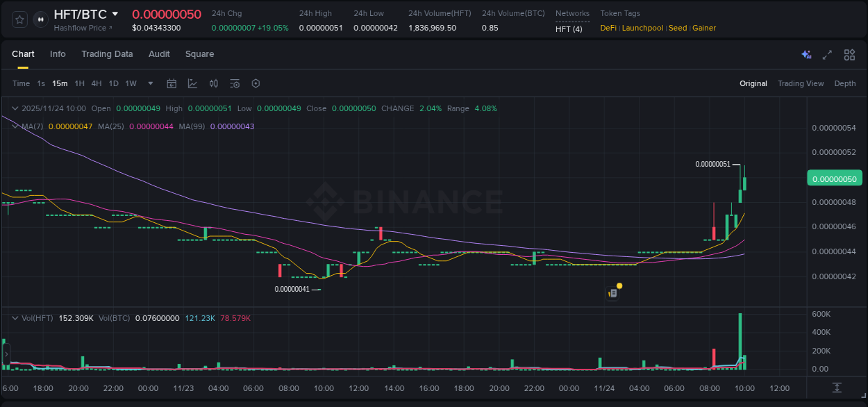This screenshot has width=868, height=407.
Task: Open the Audit tab
Action: 159,54
